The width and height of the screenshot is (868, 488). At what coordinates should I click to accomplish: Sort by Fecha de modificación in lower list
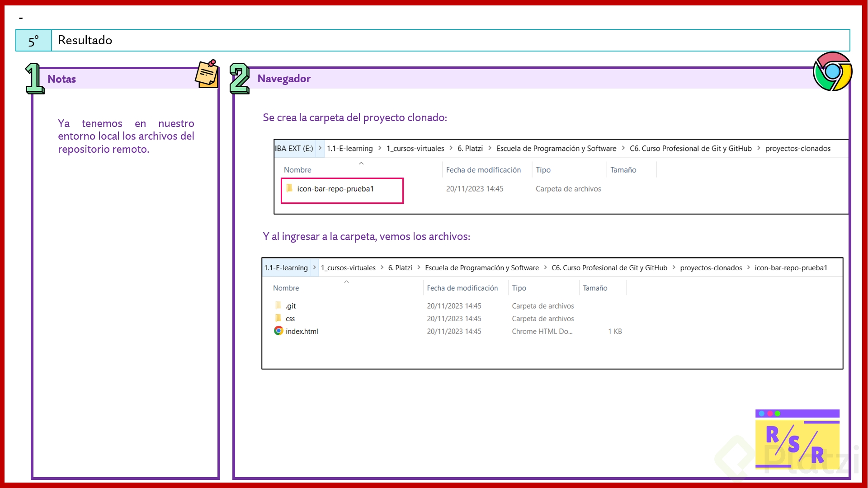(x=462, y=288)
